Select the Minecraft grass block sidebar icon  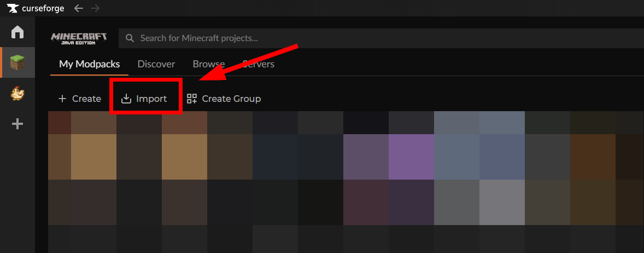(17, 62)
